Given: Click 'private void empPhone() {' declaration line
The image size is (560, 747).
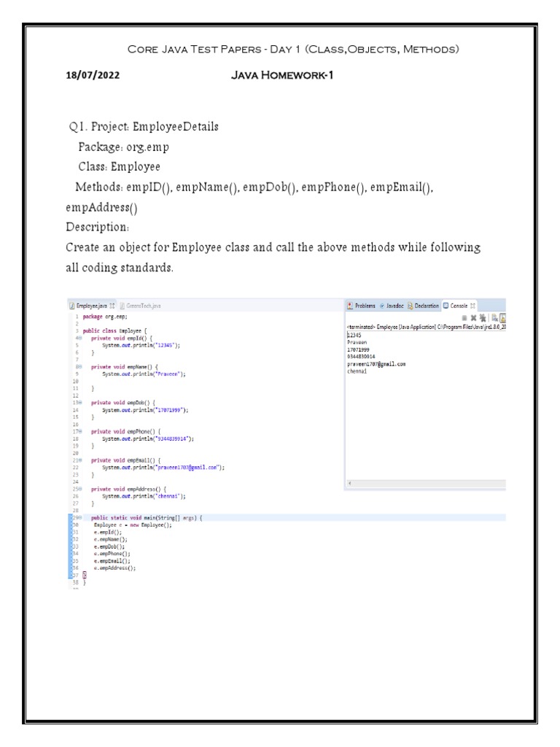Looking at the screenshot, I should click(125, 432).
